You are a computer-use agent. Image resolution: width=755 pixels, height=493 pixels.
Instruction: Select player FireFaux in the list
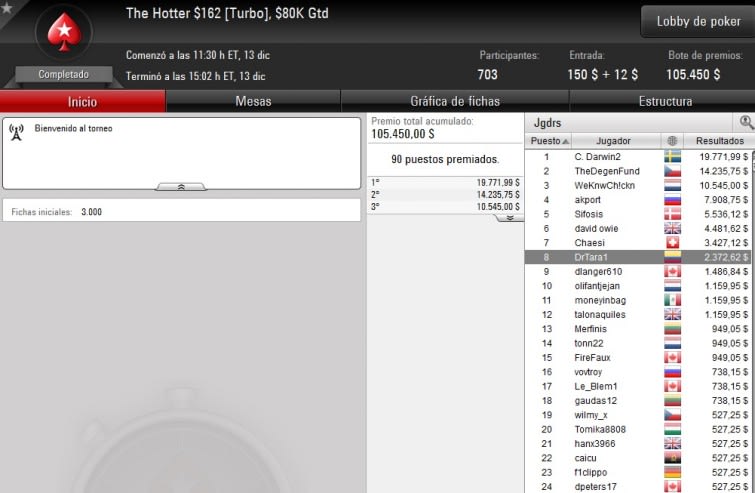pyautogui.click(x=638, y=357)
